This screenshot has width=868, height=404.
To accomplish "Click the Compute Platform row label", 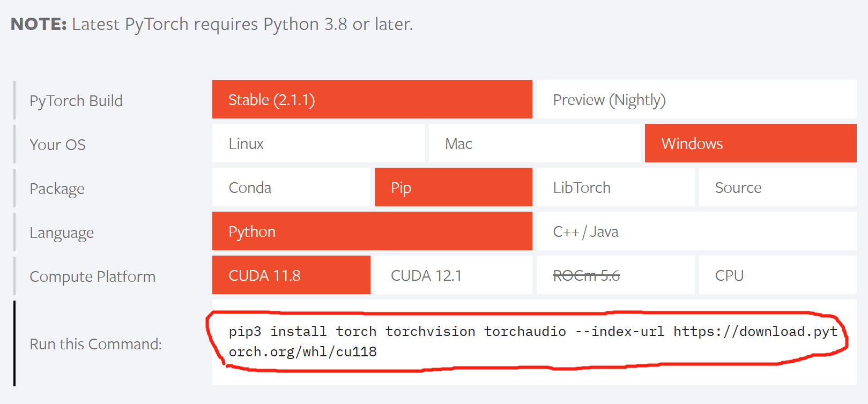I will coord(92,276).
